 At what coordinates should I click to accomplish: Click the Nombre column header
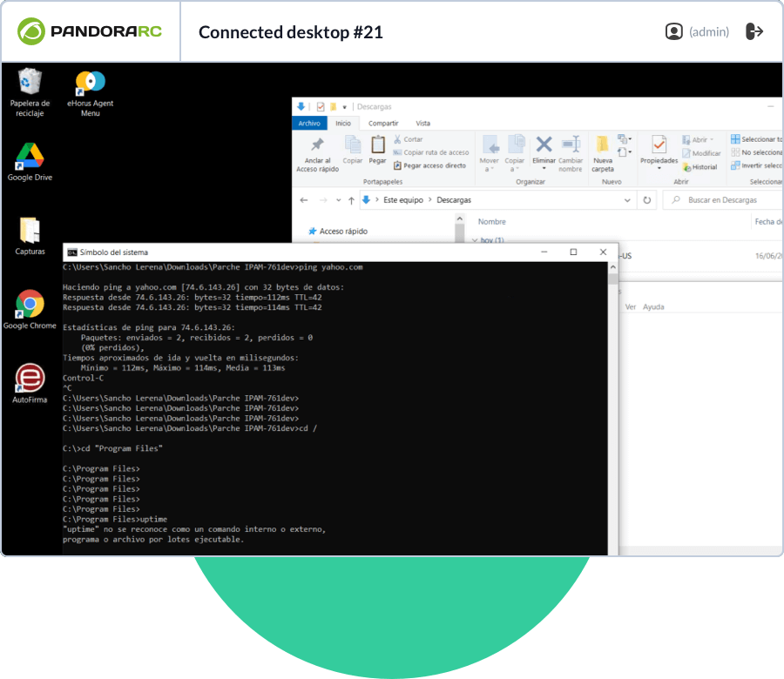(491, 221)
